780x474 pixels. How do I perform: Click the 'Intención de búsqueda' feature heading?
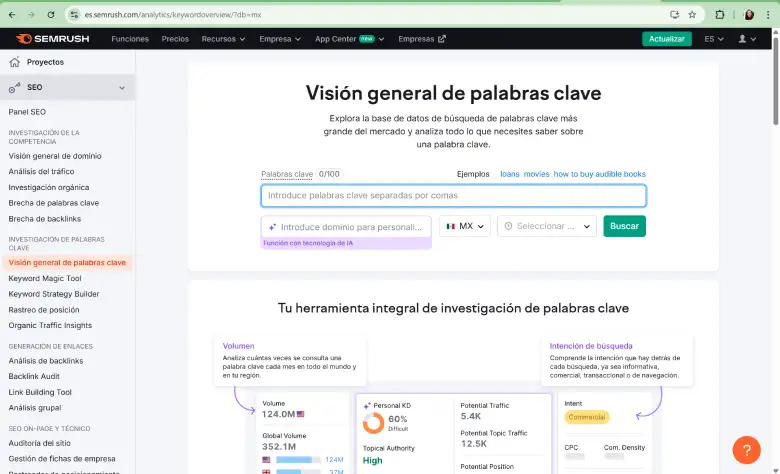click(591, 346)
